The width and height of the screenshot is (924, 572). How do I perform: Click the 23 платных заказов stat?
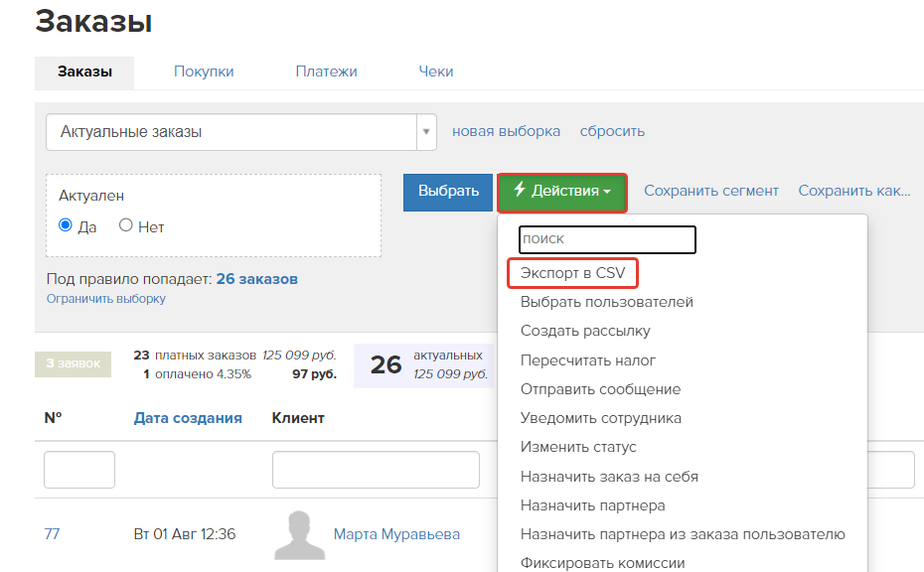click(234, 356)
